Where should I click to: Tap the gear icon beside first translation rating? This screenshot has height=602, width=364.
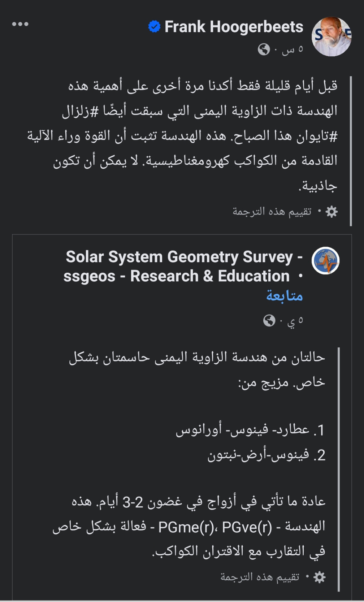point(331,212)
